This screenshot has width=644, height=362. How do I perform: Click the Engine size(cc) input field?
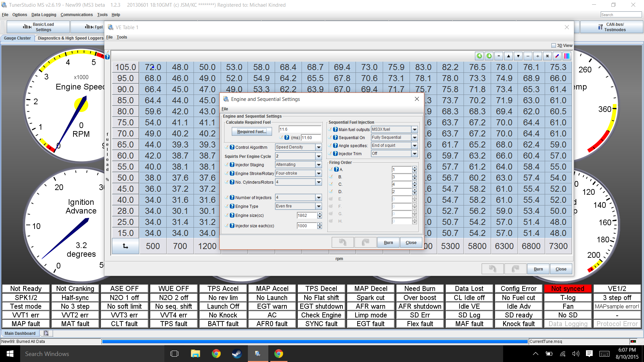pos(307,216)
